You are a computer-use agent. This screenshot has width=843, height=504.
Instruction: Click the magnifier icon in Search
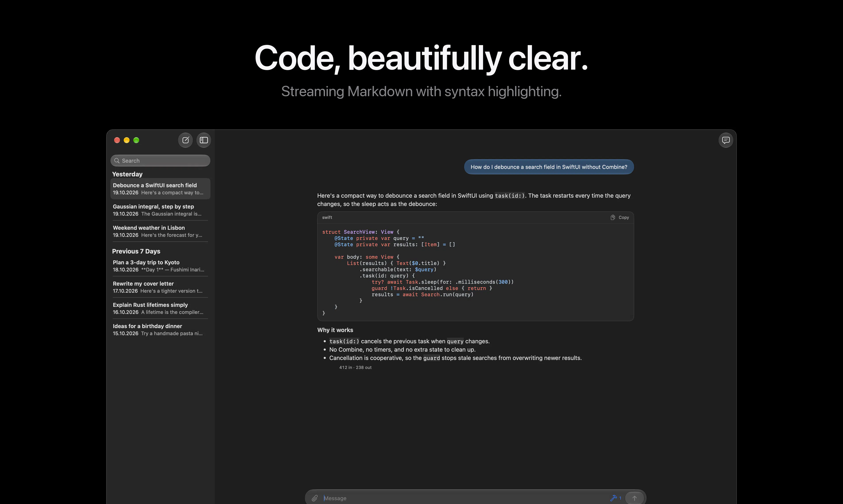pyautogui.click(x=117, y=161)
